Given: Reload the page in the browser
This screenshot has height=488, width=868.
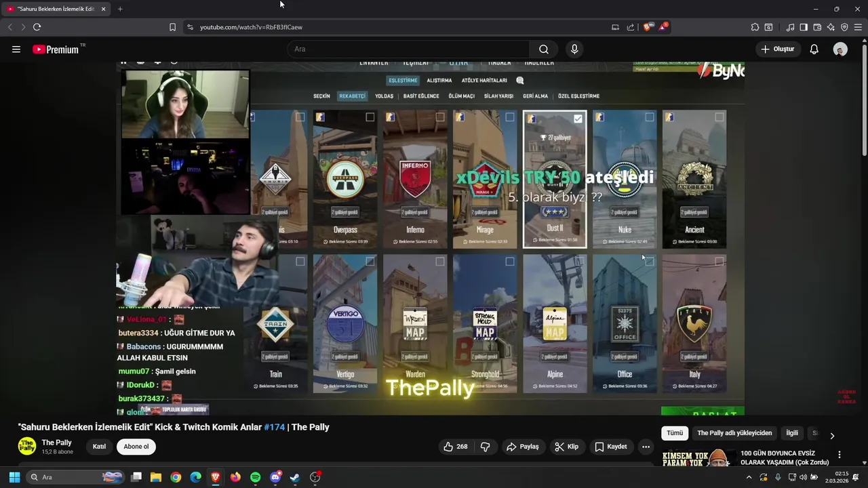Looking at the screenshot, I should click(x=37, y=27).
